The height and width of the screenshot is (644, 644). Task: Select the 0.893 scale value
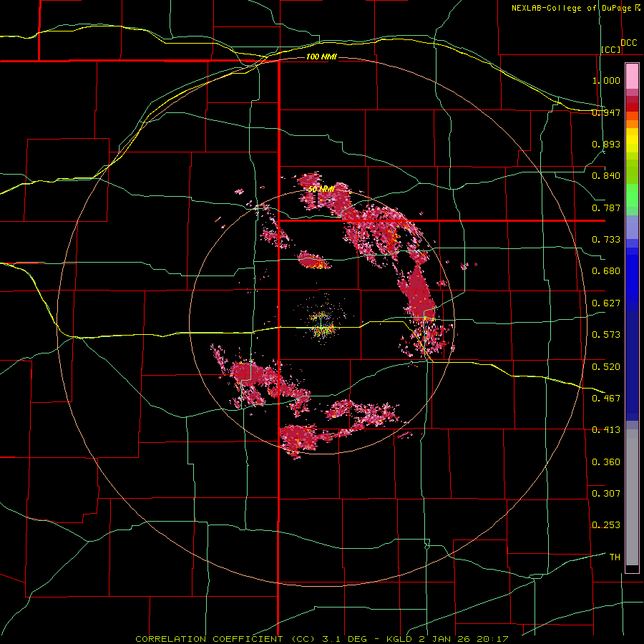point(606,144)
